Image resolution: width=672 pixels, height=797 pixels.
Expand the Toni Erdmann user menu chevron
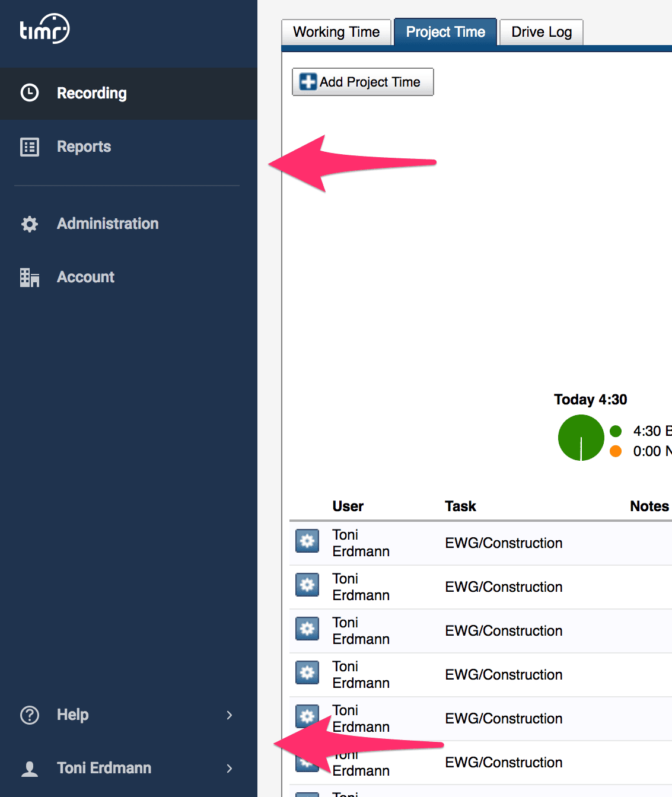tap(230, 769)
